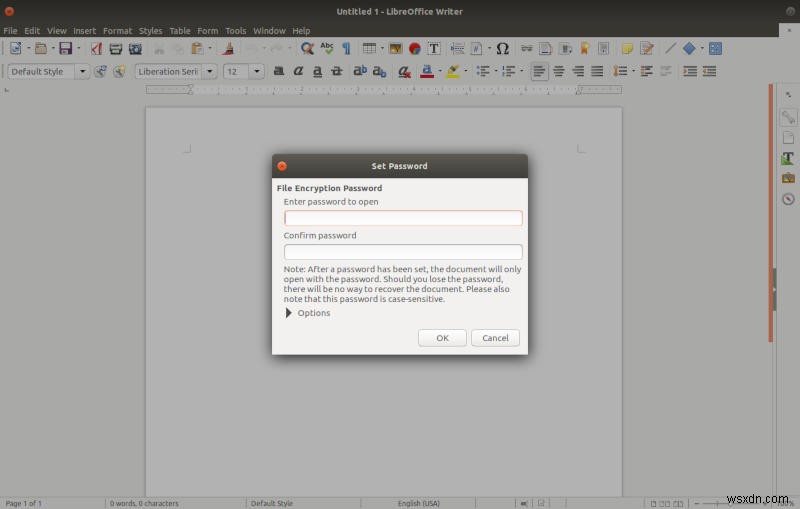Open the Styles menu
This screenshot has height=509, width=800.
(x=151, y=31)
